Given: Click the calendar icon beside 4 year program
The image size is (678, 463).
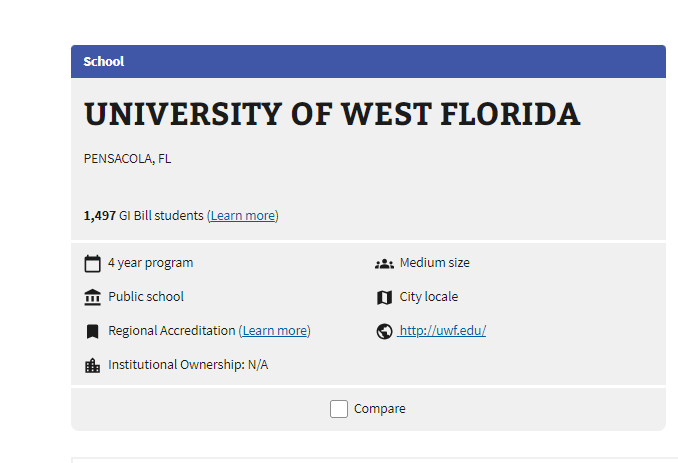Looking at the screenshot, I should coord(92,263).
